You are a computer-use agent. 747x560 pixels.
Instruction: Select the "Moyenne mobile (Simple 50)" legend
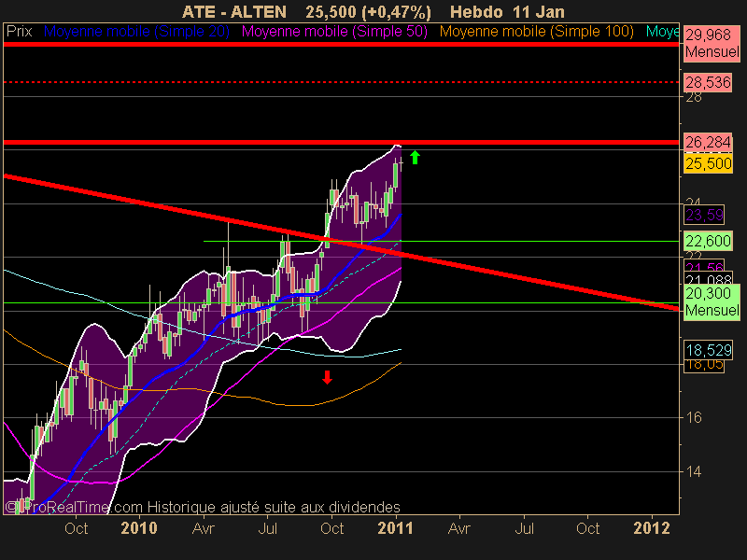[334, 32]
